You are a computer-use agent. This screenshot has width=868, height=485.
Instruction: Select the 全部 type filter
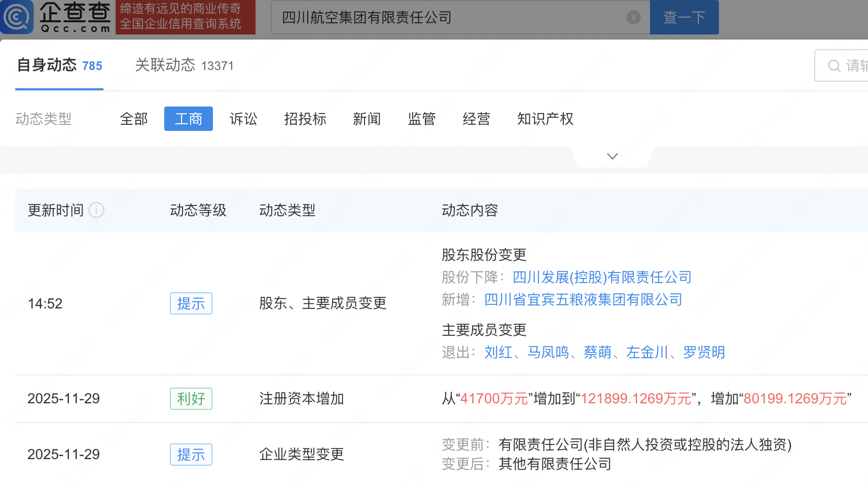(134, 119)
